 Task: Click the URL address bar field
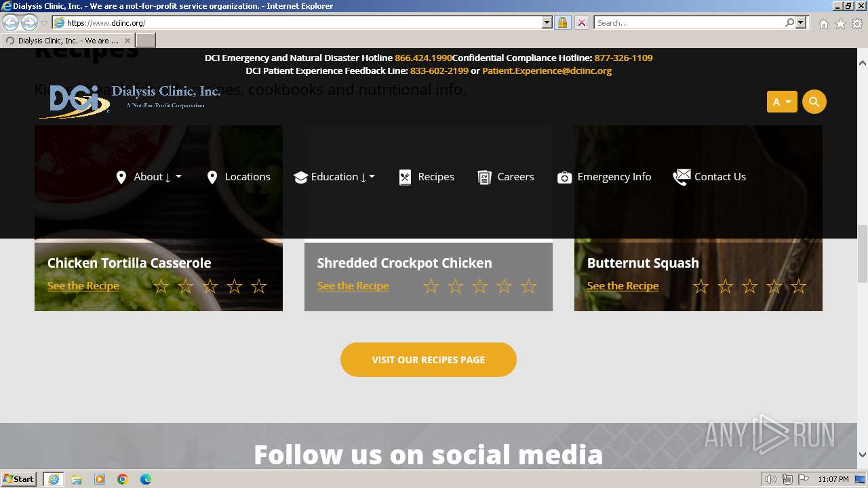point(303,22)
